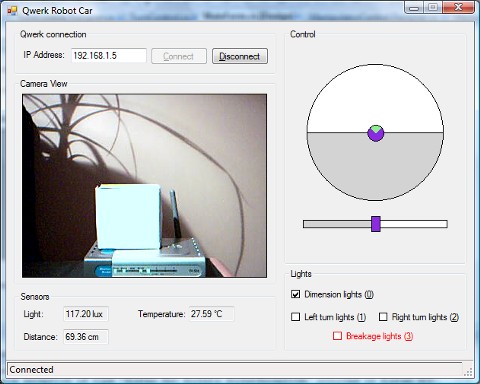
Task: Click the Control group title
Action: coord(303,34)
